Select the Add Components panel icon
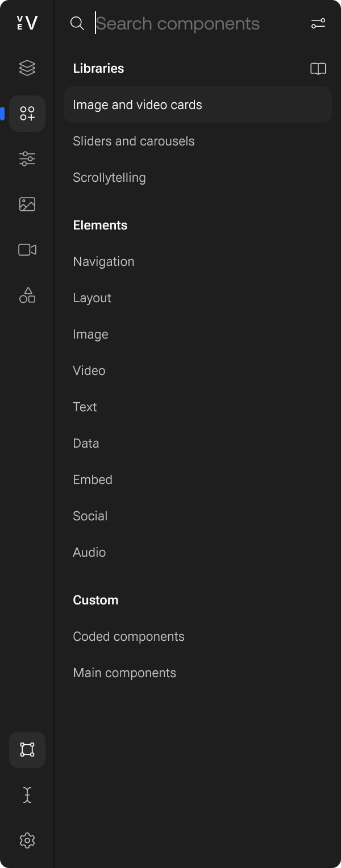The image size is (341, 868). coord(27,114)
